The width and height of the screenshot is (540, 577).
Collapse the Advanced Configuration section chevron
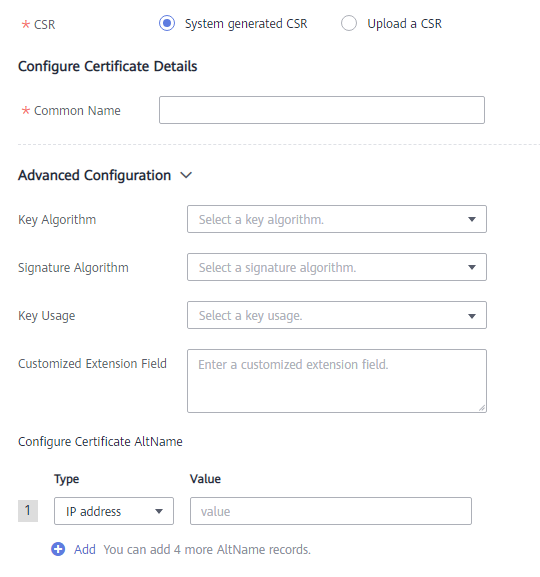click(186, 175)
